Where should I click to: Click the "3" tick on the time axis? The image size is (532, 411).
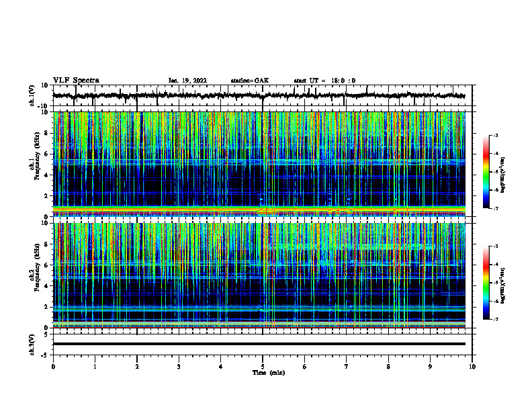coord(179,367)
